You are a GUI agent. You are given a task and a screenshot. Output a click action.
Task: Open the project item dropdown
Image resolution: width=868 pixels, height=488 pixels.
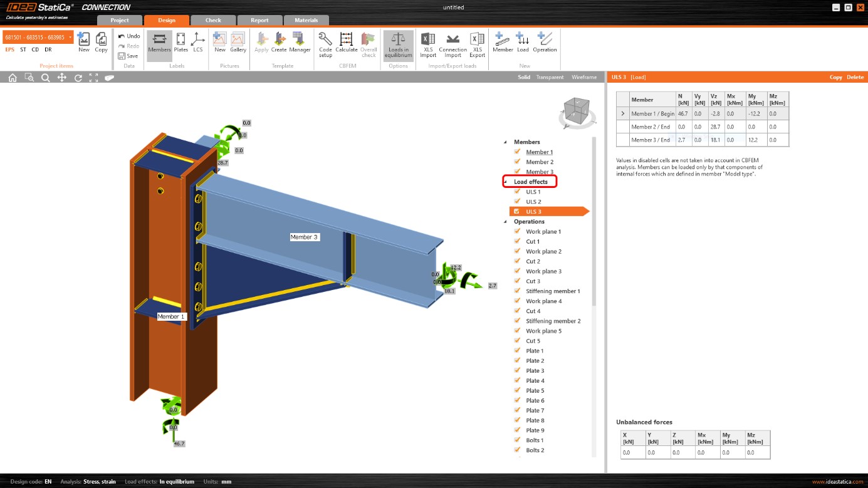tap(70, 38)
